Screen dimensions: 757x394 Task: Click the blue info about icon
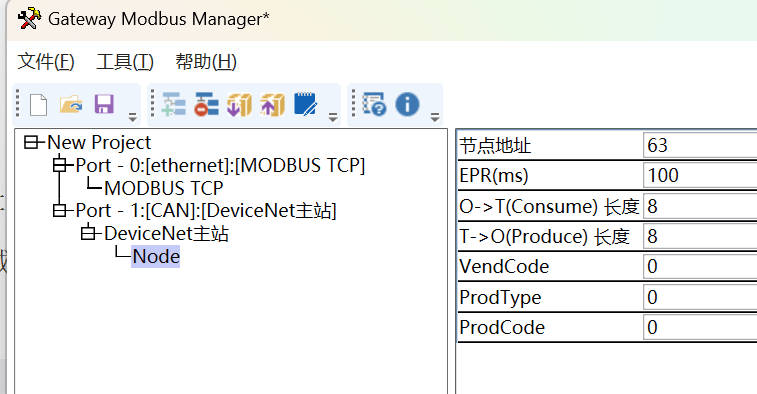click(x=407, y=104)
